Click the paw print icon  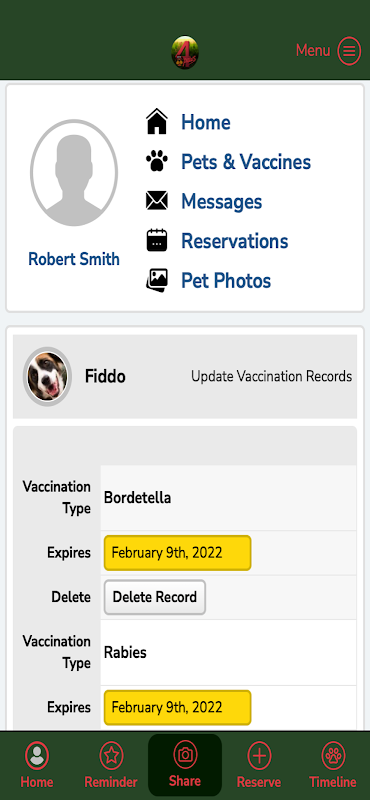coord(157,162)
